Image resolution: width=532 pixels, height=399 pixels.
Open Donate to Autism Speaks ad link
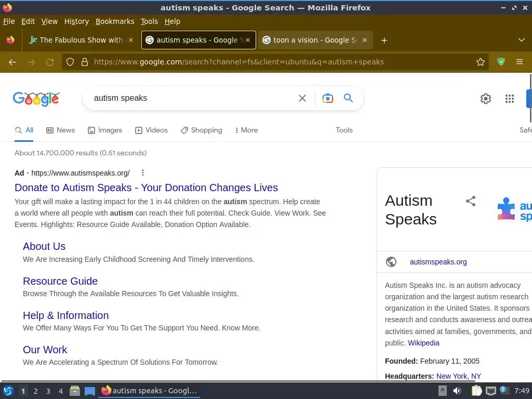(146, 188)
